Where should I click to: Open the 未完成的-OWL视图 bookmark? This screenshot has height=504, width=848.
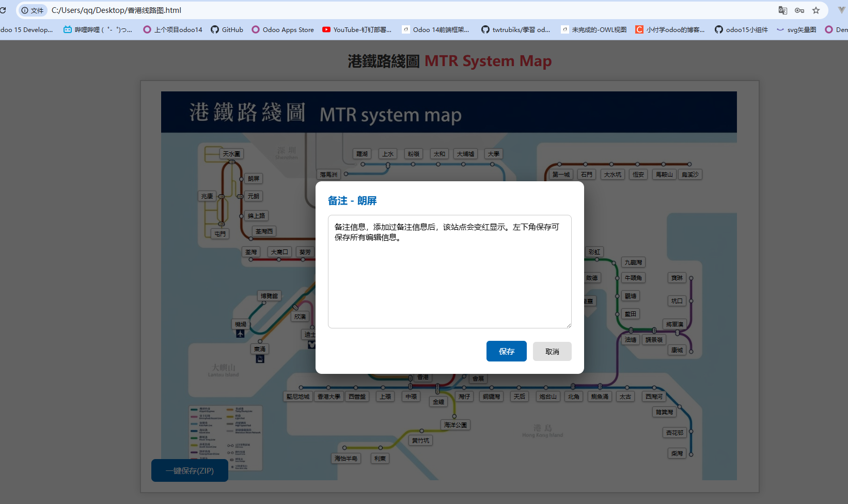point(594,30)
